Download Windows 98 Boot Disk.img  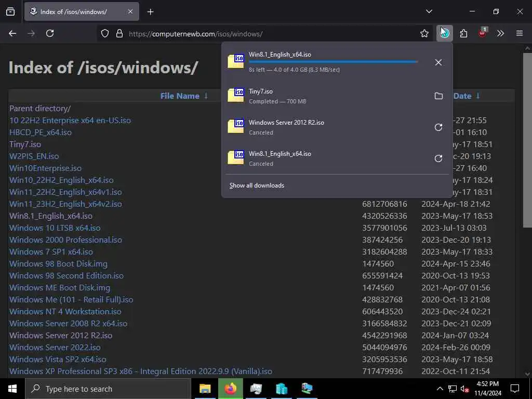point(58,263)
